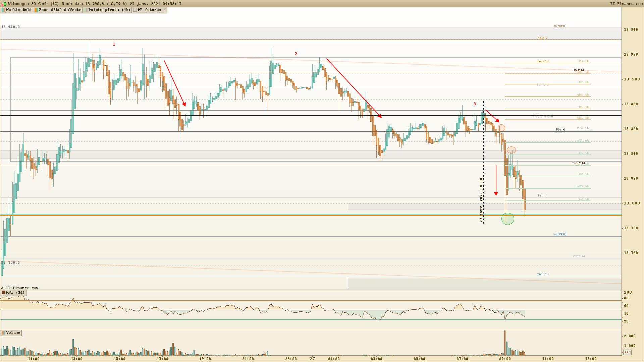Open Zone d'Achat/Vente indicator settings label
Viewport: 644px width, 362px height.
[60, 10]
